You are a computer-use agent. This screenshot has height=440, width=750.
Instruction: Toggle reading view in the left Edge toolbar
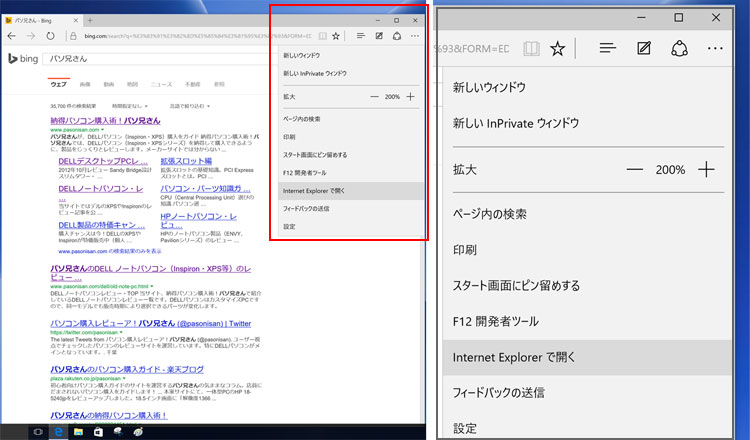(323, 36)
